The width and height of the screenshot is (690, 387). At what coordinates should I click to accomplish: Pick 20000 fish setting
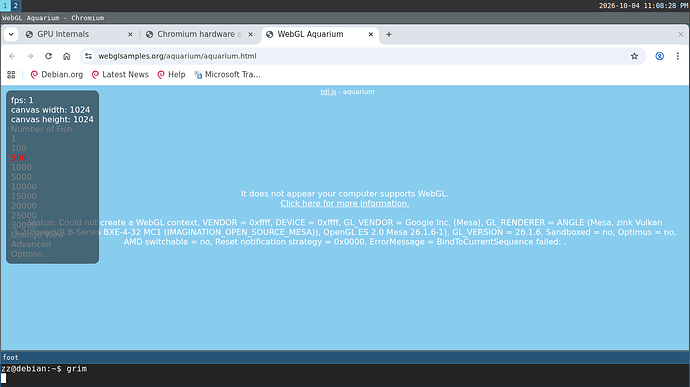[24, 206]
